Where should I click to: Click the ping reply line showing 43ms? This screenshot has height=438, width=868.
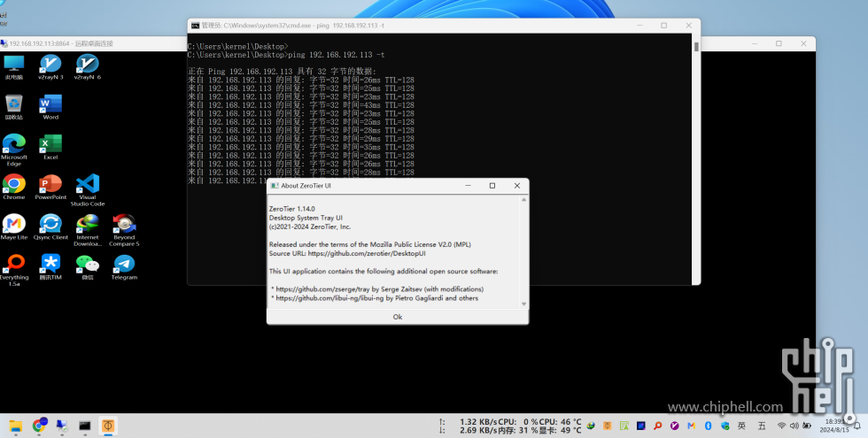click(x=300, y=105)
